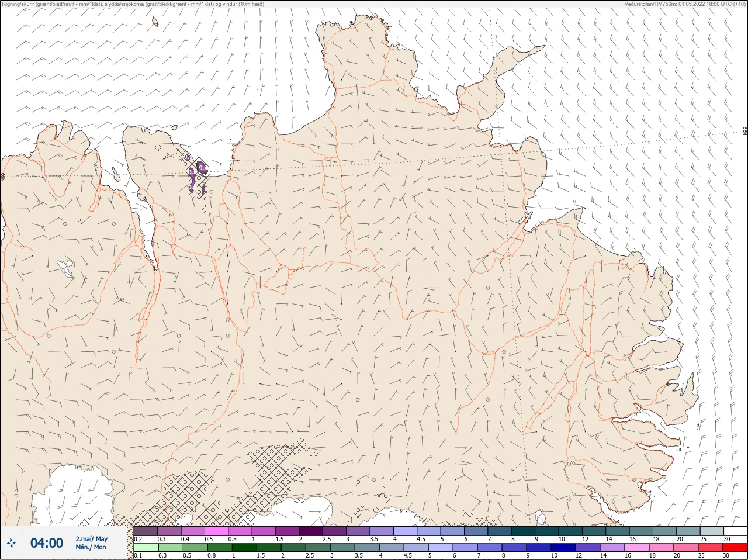This screenshot has height=560, width=748.
Task: Select the bright red lower legend swatch after 30
Action: tap(735, 548)
